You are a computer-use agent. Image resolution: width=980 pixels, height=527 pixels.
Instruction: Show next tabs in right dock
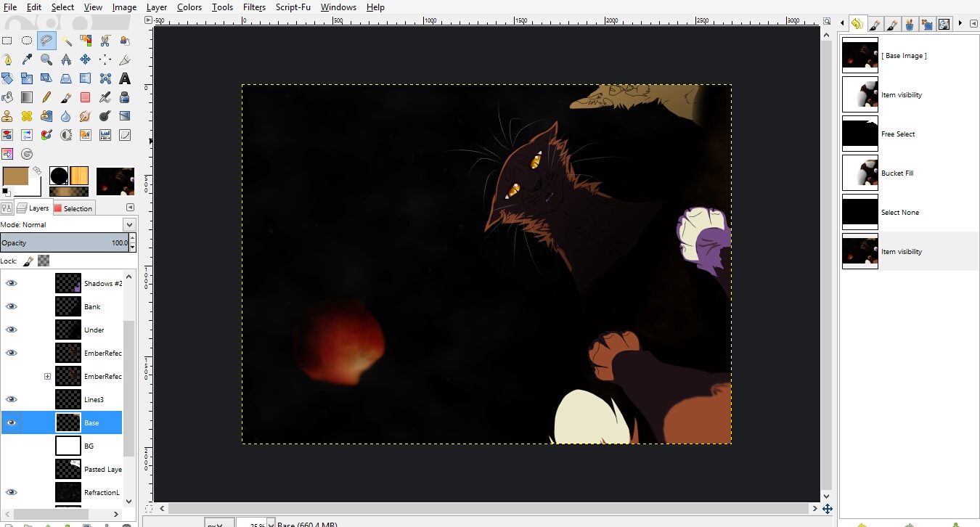click(960, 23)
